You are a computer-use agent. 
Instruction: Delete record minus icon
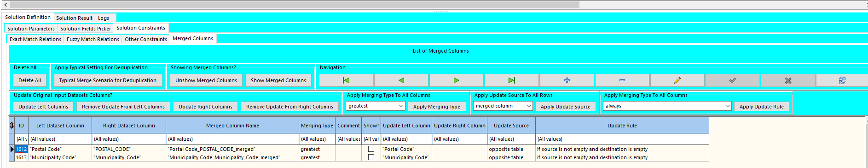point(622,80)
